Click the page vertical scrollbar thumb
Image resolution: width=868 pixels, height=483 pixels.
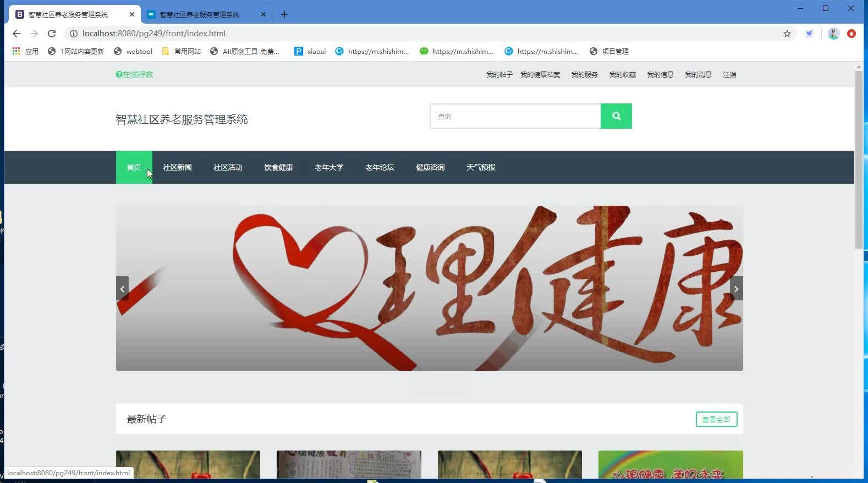[859, 160]
